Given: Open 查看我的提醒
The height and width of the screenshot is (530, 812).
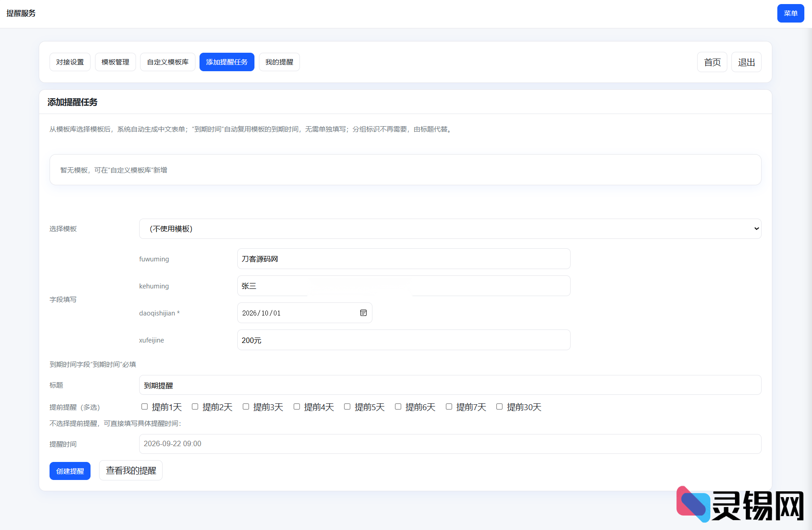Looking at the screenshot, I should [x=131, y=470].
